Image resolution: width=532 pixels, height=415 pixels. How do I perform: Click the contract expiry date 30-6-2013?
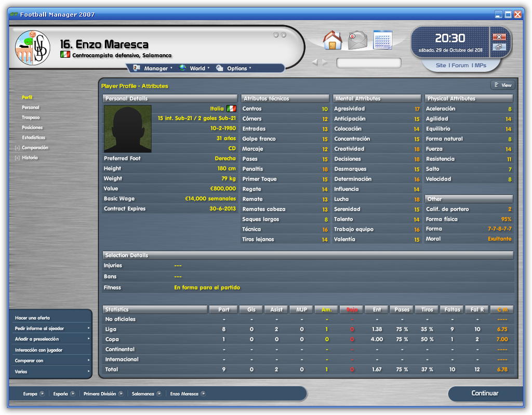click(222, 209)
